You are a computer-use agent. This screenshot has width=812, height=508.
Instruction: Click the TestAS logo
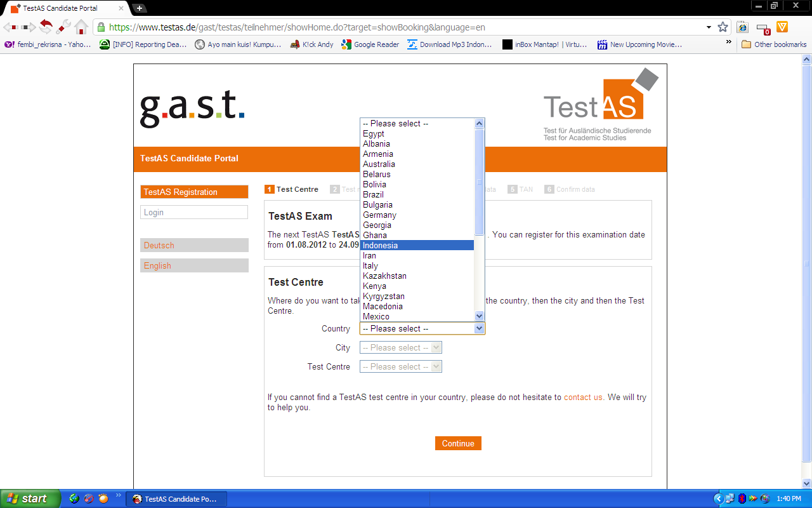pos(601,105)
